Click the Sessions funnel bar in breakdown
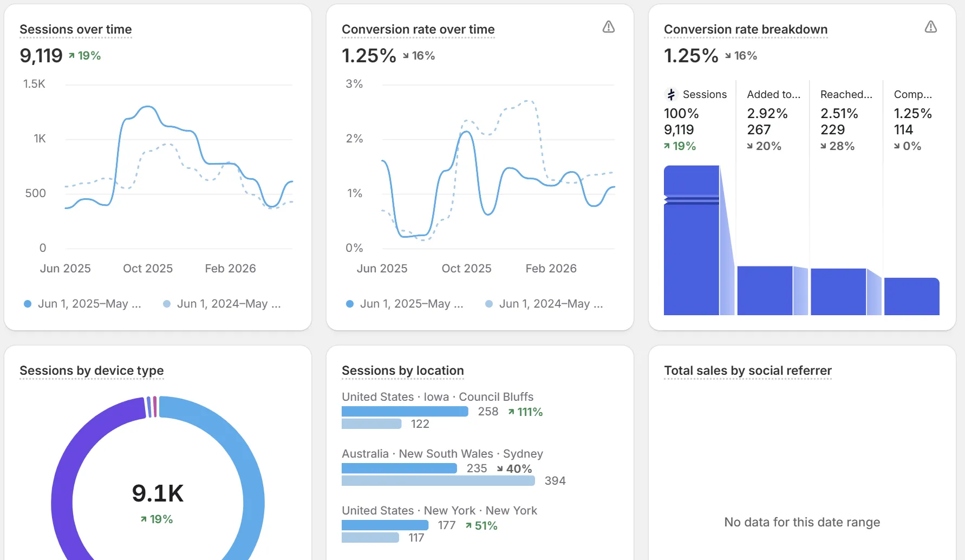The image size is (965, 560). (x=692, y=240)
